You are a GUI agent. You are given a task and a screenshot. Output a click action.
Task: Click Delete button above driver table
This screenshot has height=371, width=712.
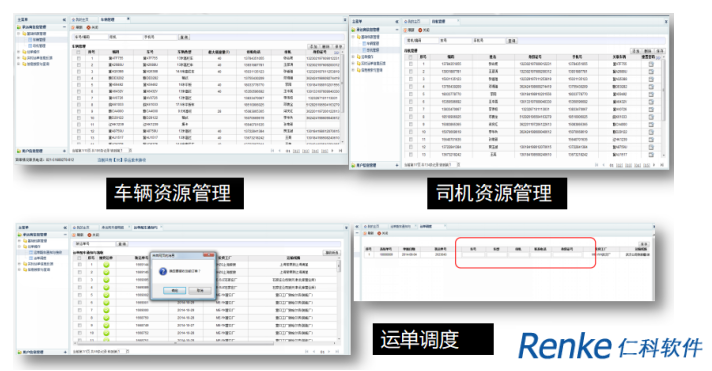pos(648,51)
